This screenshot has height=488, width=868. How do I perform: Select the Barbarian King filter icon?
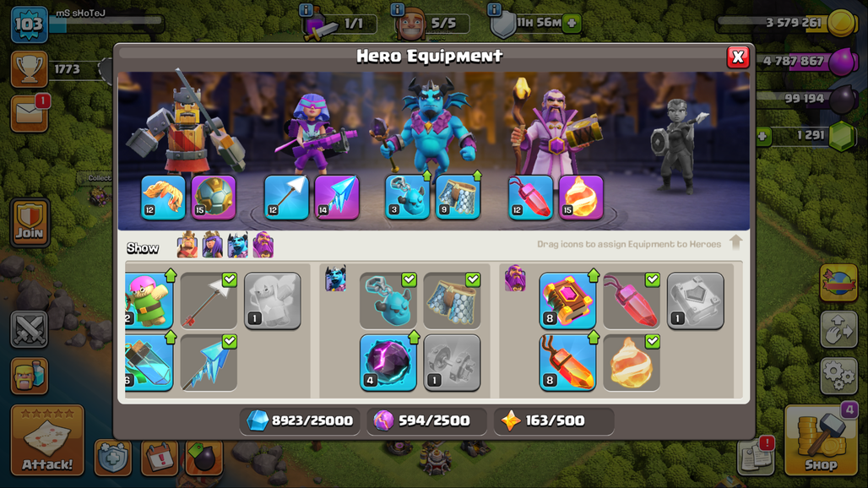[x=187, y=245]
